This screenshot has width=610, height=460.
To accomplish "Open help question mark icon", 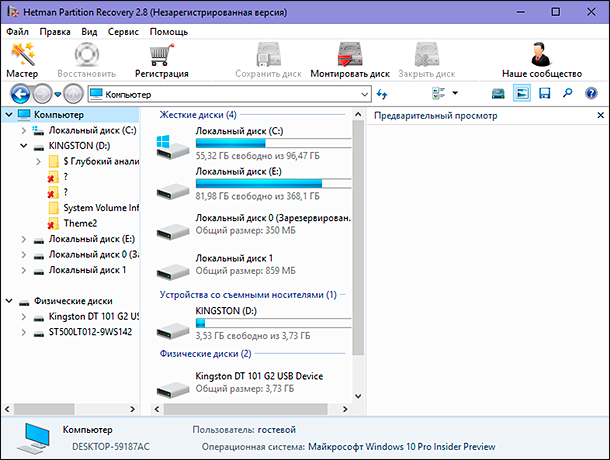I will 591,93.
